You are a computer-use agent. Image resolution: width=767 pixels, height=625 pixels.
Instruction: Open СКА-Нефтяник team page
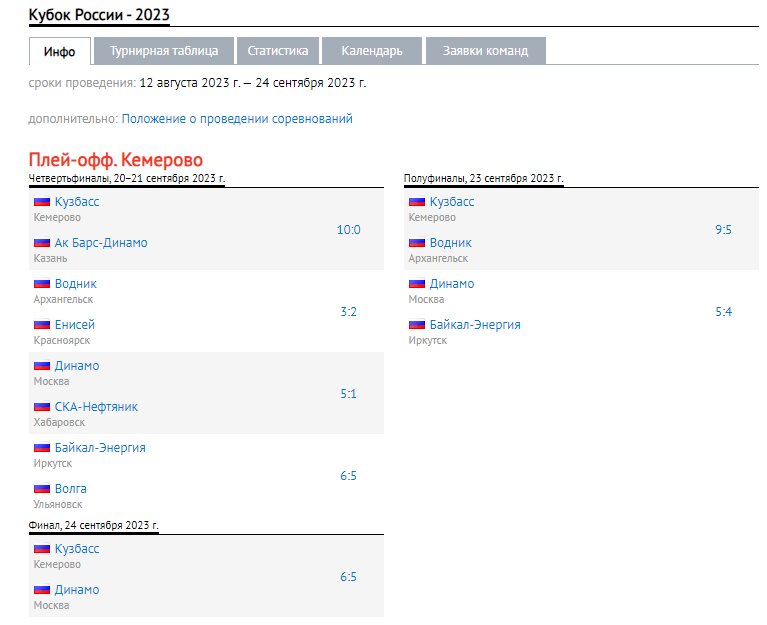pos(96,407)
